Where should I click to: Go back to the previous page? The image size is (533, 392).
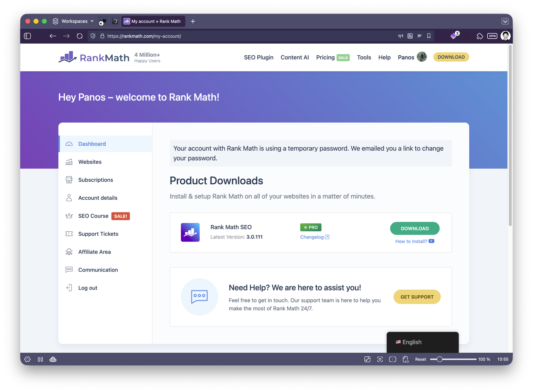pos(53,36)
